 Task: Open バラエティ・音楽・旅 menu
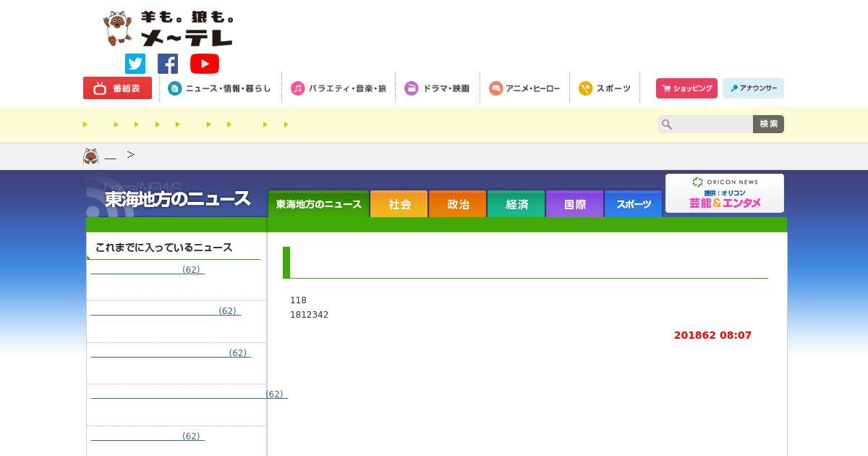(x=339, y=88)
